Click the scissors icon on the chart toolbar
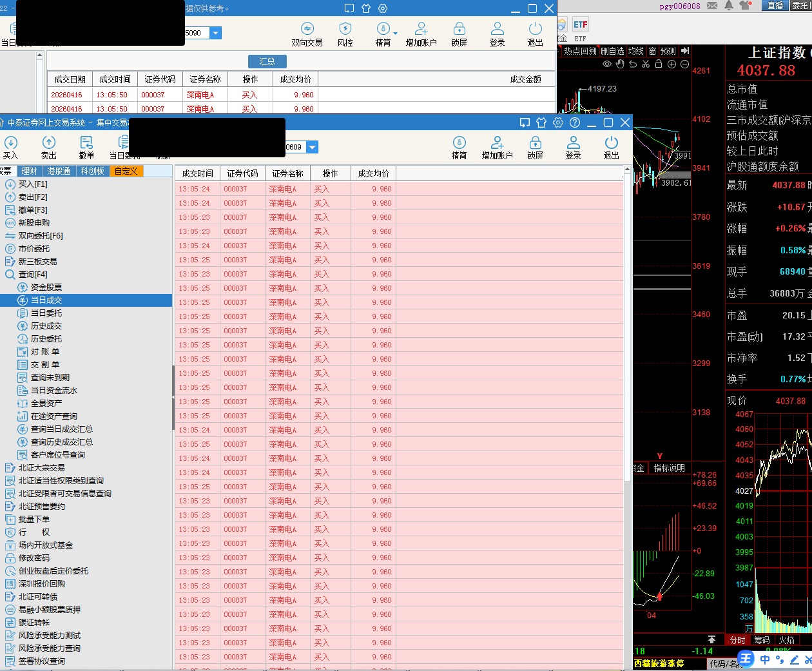812x671 pixels. 646,64
